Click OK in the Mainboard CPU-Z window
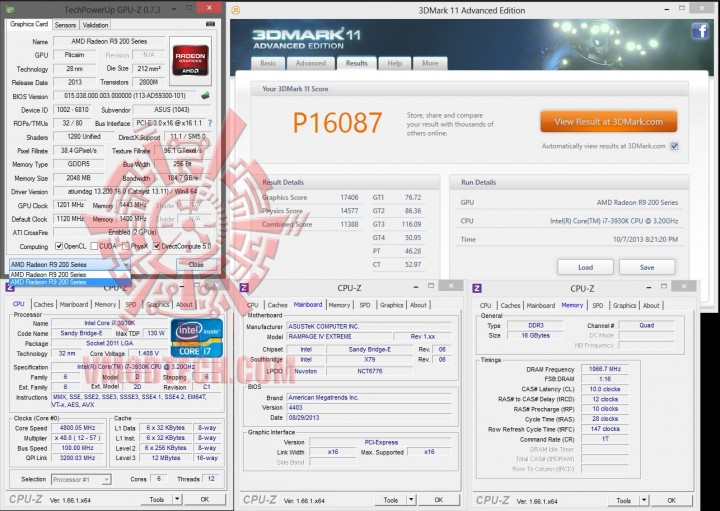Viewport: 720px width, 511px height. pyautogui.click(x=439, y=500)
